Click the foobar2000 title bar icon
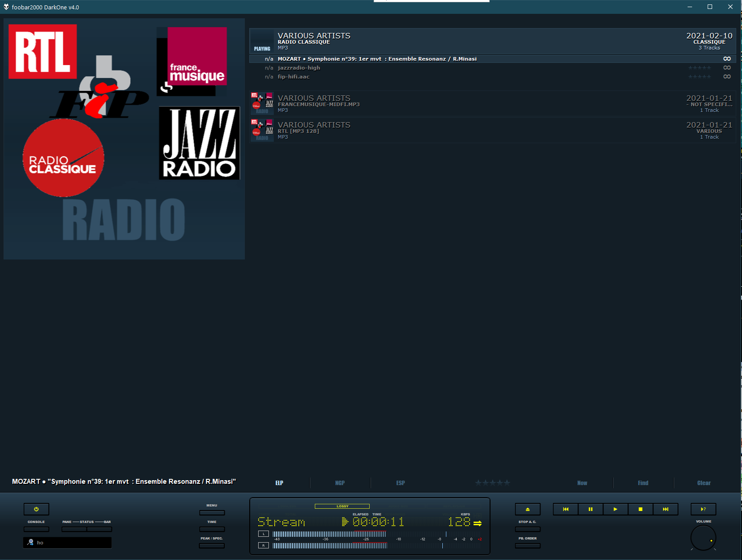This screenshot has width=742, height=560. (6, 7)
